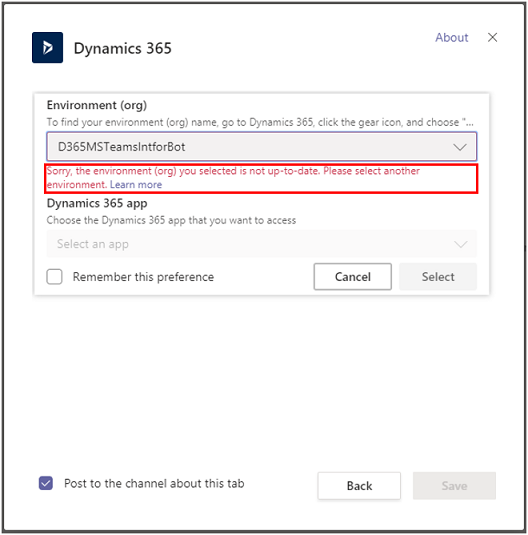Click the Post to the channel label text
The height and width of the screenshot is (535, 528).
pos(154,483)
